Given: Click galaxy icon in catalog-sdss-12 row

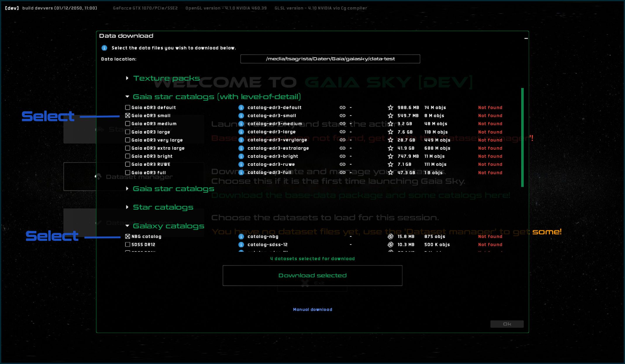Looking at the screenshot, I should pos(390,244).
